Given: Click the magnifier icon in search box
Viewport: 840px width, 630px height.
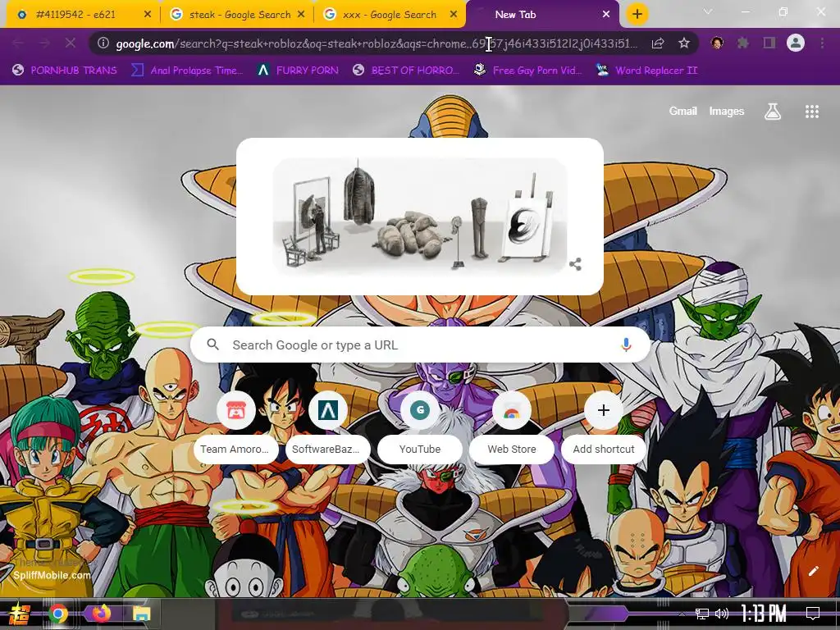Looking at the screenshot, I should tap(212, 345).
